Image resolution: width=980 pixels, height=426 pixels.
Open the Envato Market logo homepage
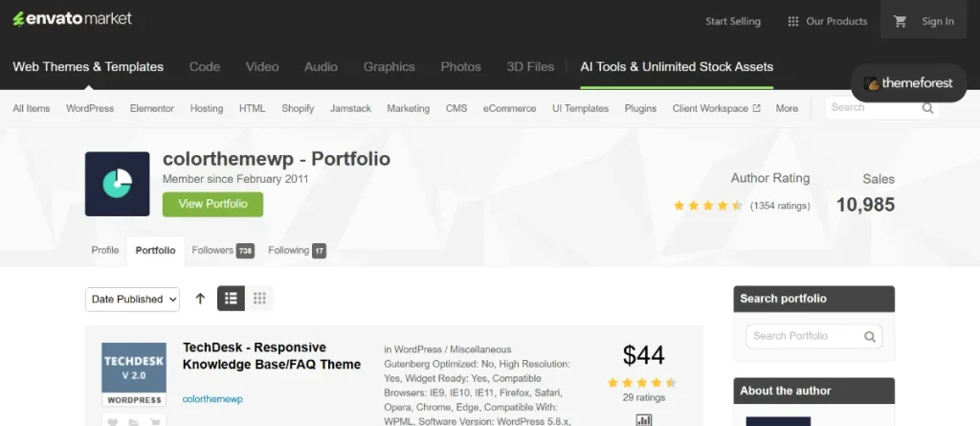pos(73,19)
